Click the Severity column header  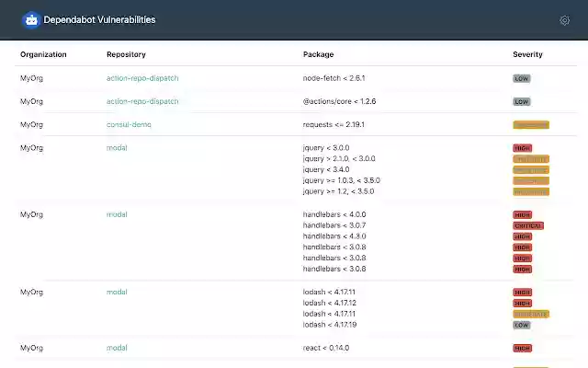coord(527,54)
